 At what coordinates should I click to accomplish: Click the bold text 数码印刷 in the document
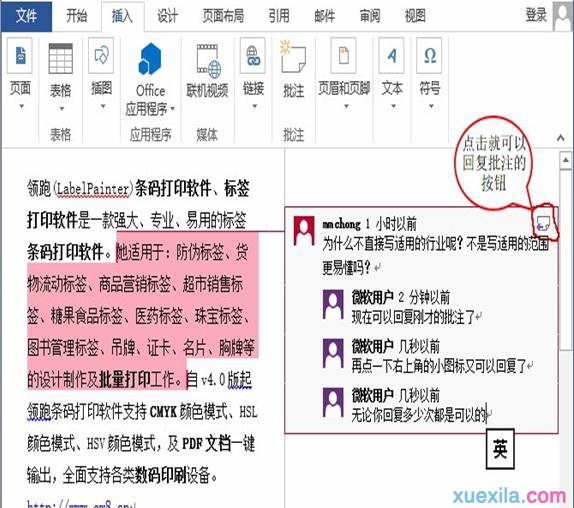[x=161, y=475]
